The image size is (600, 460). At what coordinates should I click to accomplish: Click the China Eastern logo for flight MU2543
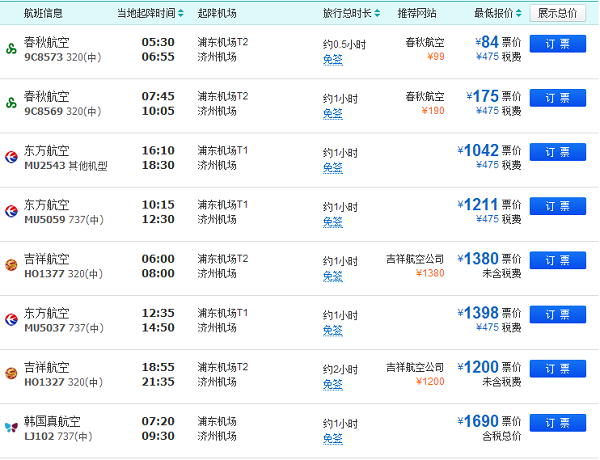[11, 156]
